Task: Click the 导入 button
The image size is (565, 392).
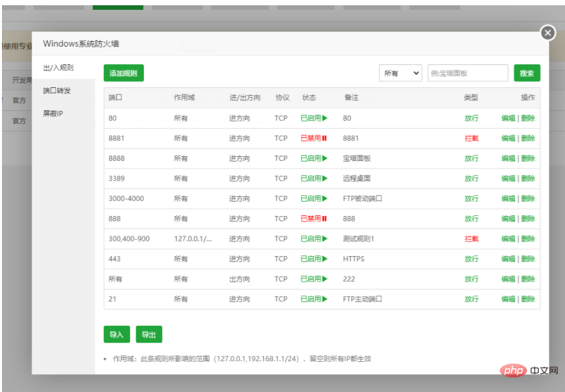Action: point(117,334)
